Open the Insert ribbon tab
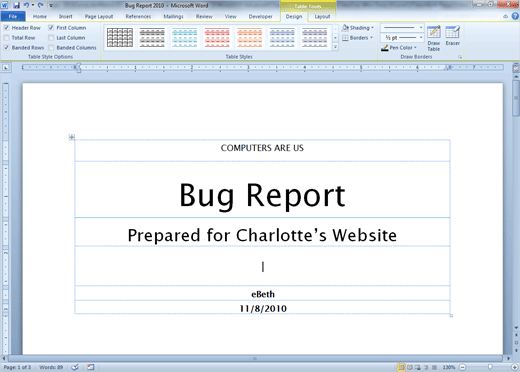The image size is (520, 372). click(65, 16)
